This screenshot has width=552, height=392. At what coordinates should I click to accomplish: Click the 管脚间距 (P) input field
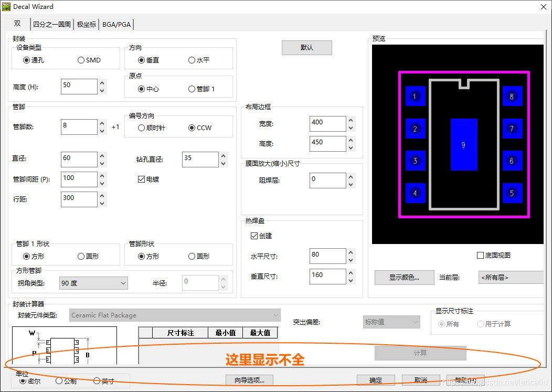[79, 179]
